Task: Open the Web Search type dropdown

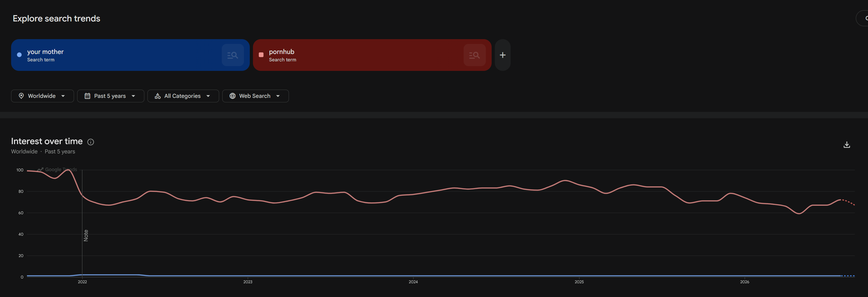Action: tap(255, 96)
